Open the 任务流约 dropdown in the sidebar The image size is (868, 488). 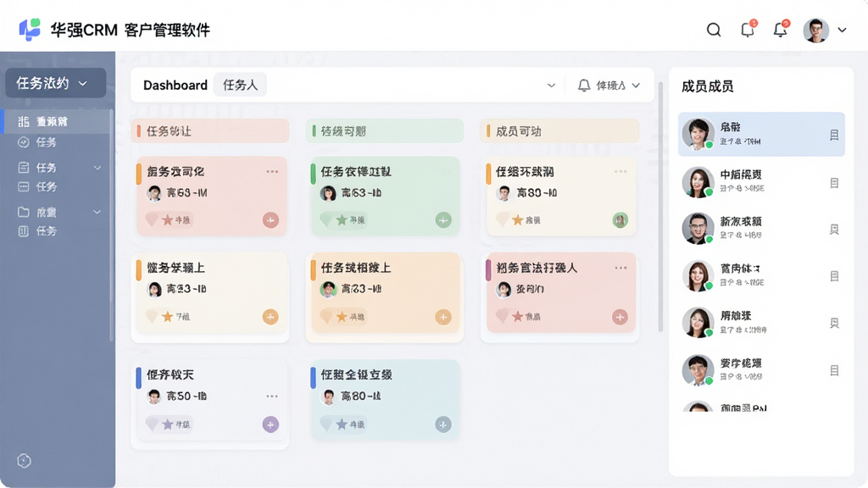[55, 83]
